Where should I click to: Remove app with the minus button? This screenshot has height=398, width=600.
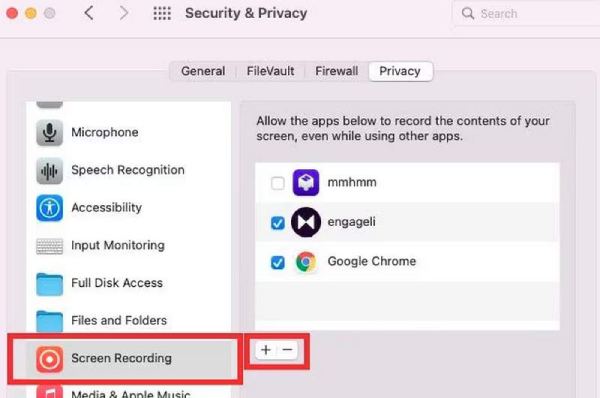287,350
